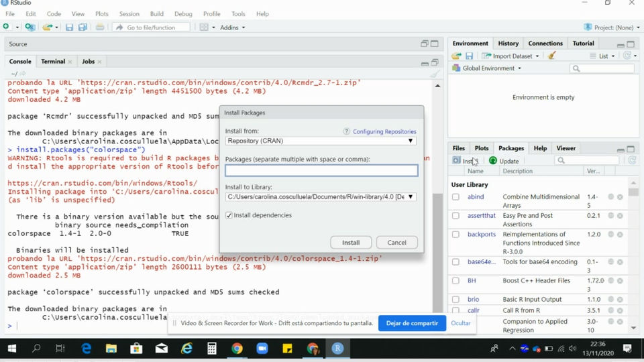Click the Workspace Panes grid icon
644x362 pixels.
pos(204,27)
